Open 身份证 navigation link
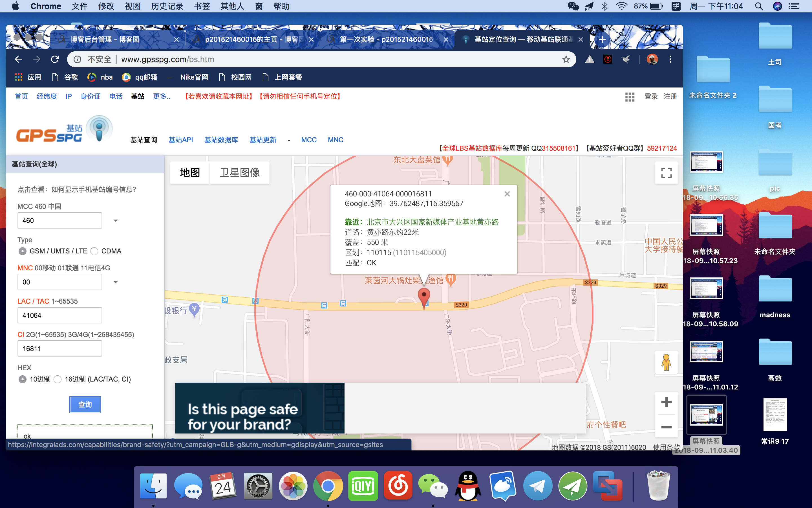The height and width of the screenshot is (508, 812). pos(90,97)
